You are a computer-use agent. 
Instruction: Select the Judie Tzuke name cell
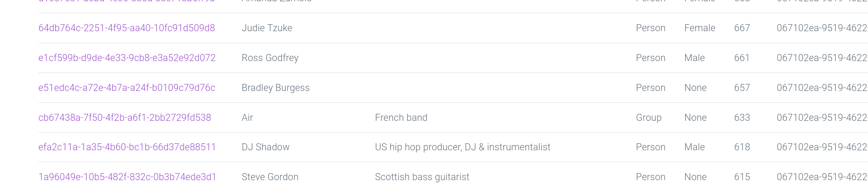tap(267, 28)
